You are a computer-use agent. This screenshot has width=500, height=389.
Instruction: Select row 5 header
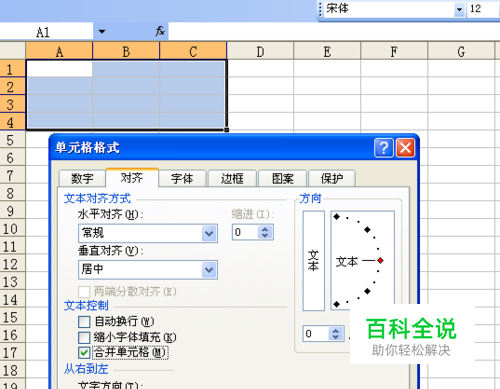tap(13, 140)
